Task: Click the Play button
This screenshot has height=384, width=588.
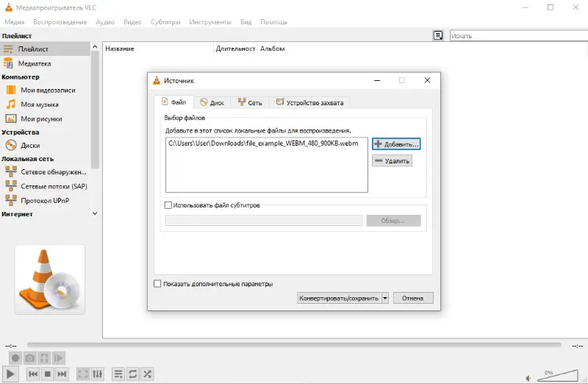Action: [10, 374]
